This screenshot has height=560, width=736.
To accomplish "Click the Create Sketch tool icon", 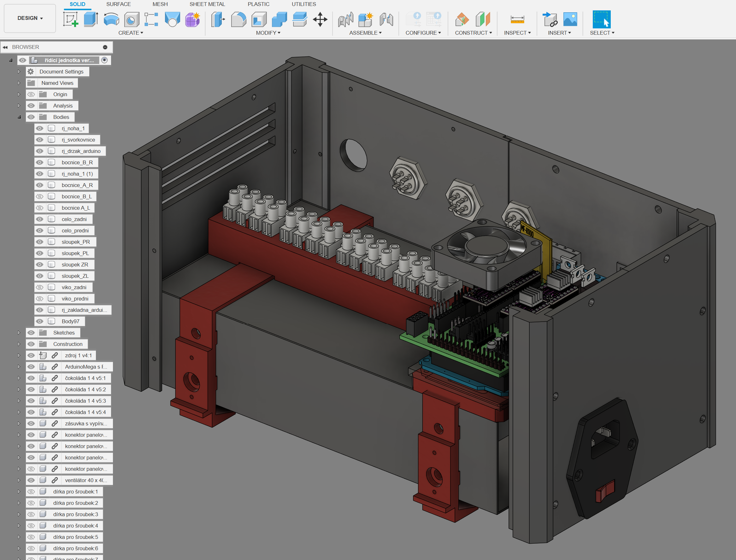I will (70, 19).
